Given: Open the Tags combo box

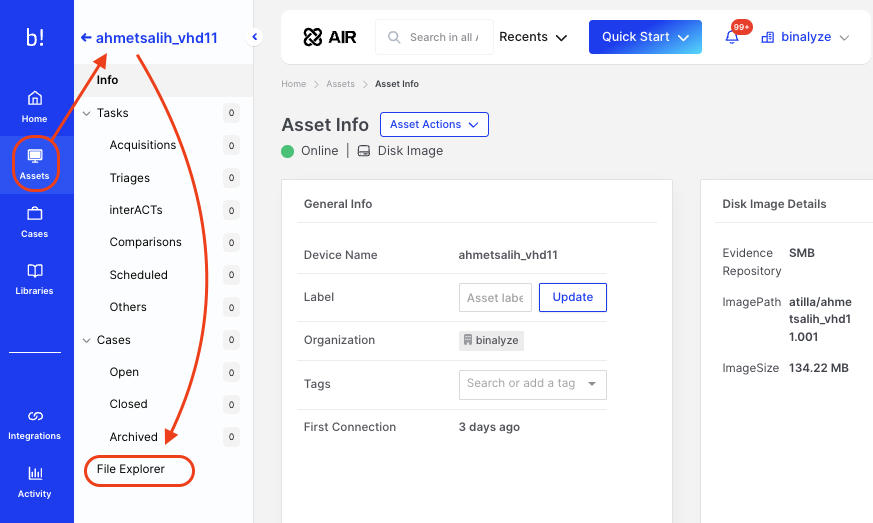Looking at the screenshot, I should (x=533, y=384).
